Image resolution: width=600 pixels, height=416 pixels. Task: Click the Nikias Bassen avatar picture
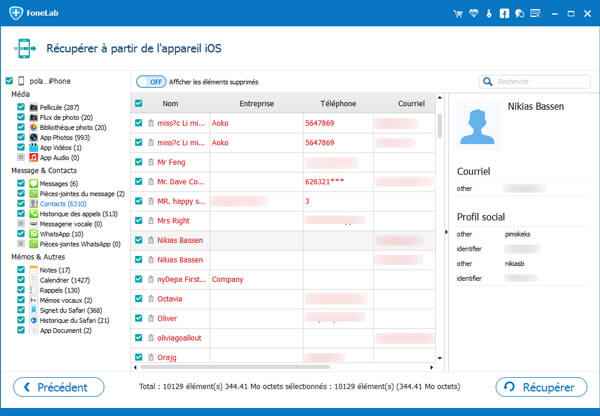point(477,127)
